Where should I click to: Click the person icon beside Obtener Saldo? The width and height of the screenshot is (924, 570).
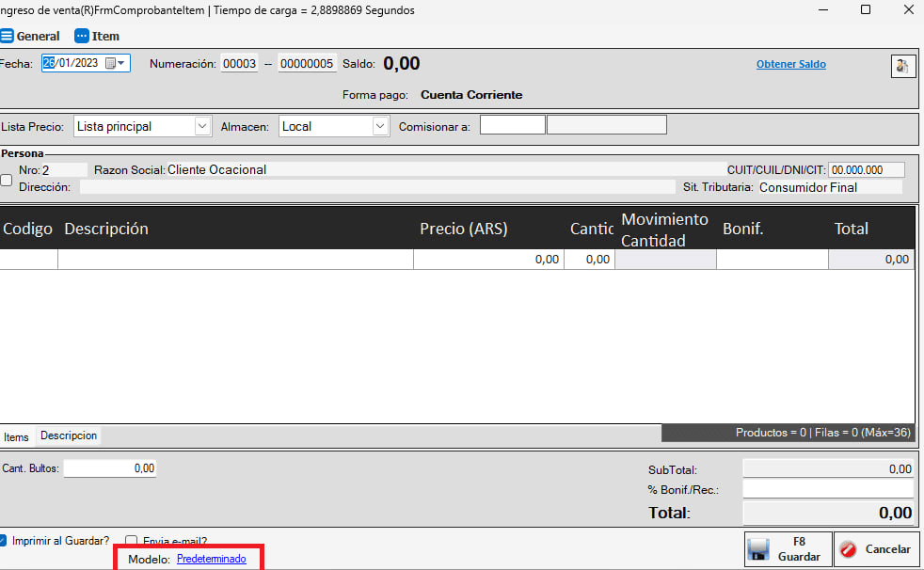click(x=902, y=65)
